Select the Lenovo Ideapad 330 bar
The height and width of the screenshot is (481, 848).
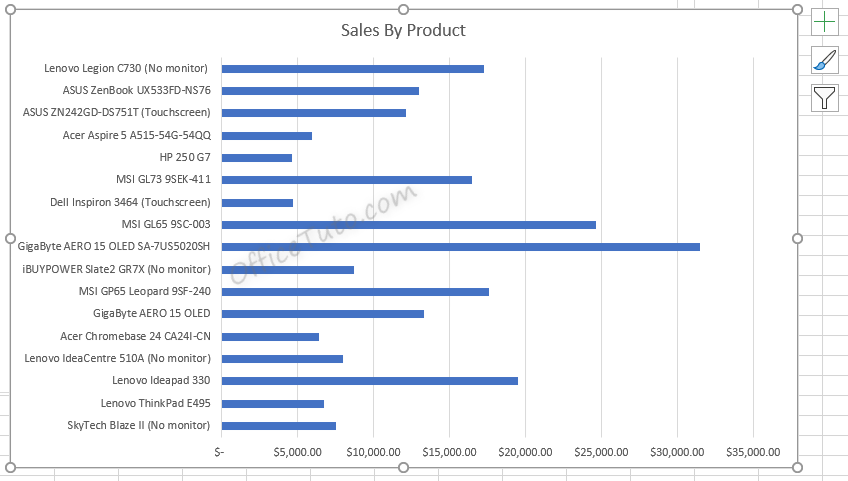point(370,381)
